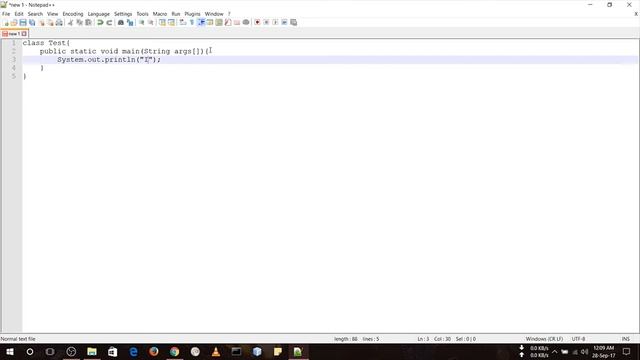Click the Copy toolbar icon

[x=79, y=22]
